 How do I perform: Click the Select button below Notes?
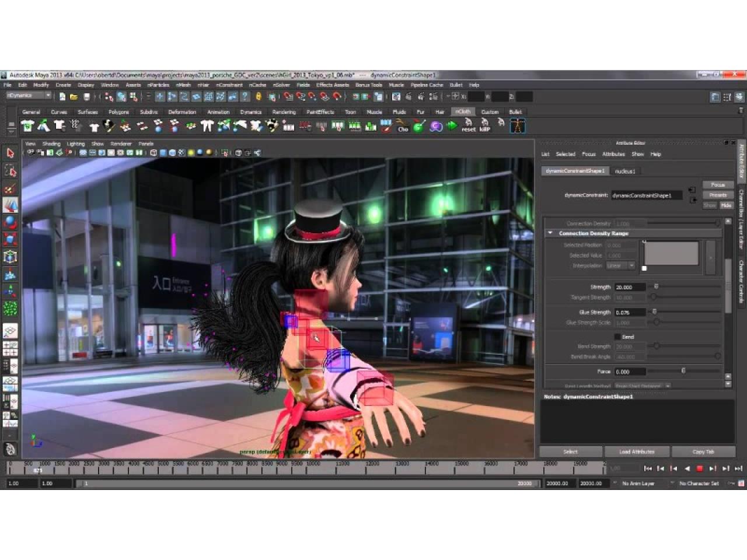click(x=571, y=452)
